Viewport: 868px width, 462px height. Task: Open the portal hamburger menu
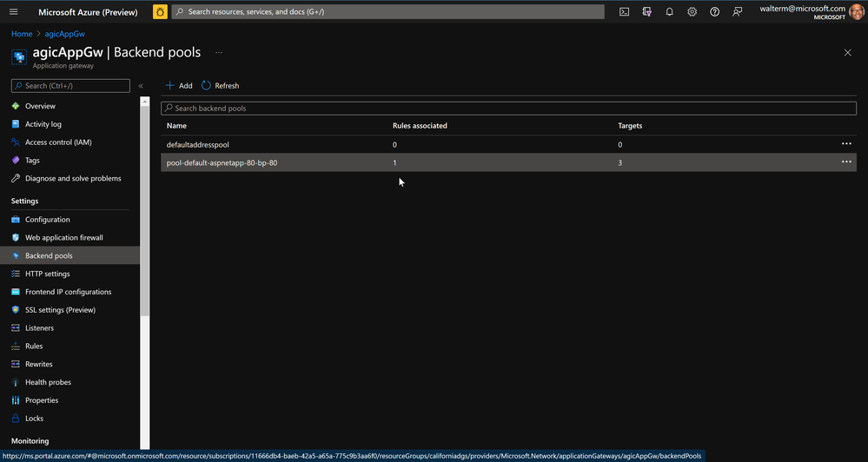[14, 11]
